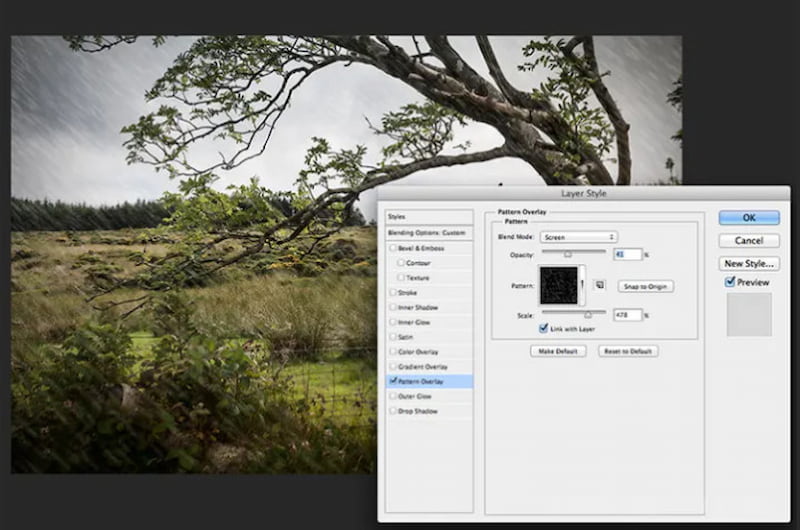Click the Opacity slider handle

click(x=567, y=254)
